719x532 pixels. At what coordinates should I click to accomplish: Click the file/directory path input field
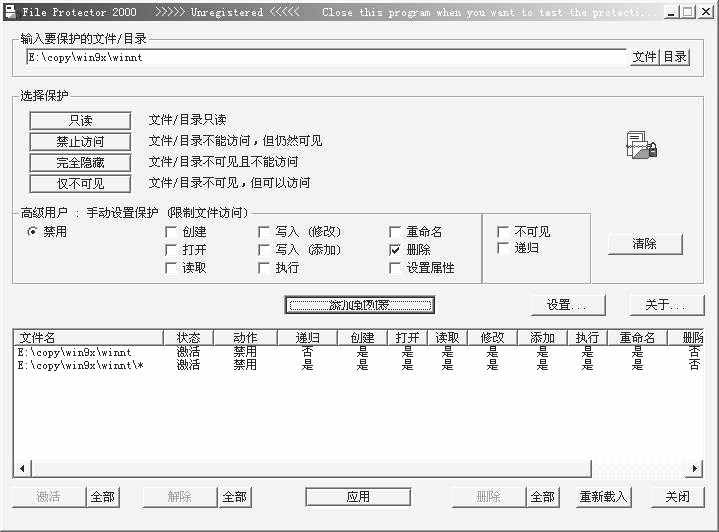pyautogui.click(x=326, y=58)
